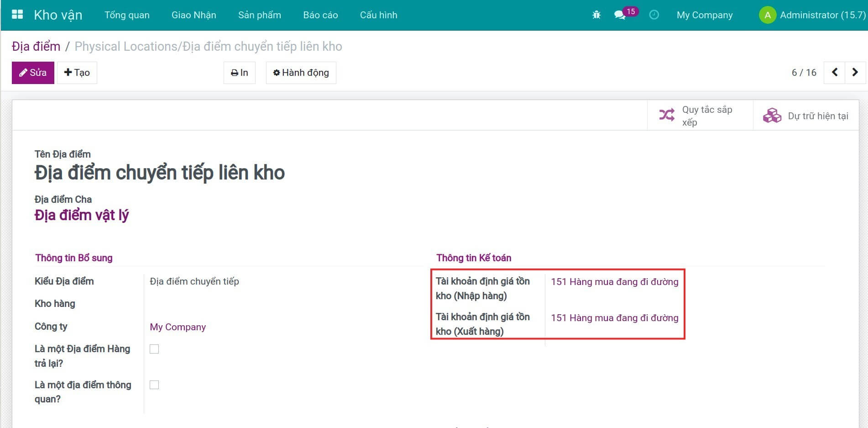Open the apps grid menu icon

17,15
